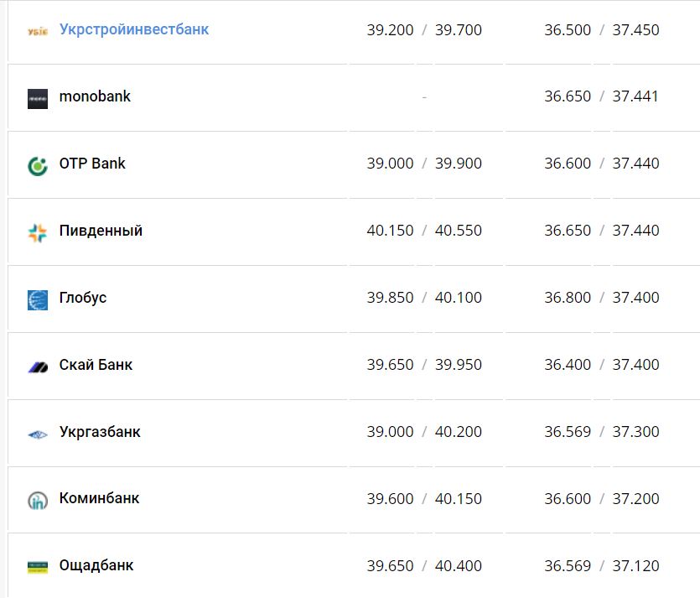Click the Скай Банк name

pyautogui.click(x=96, y=365)
